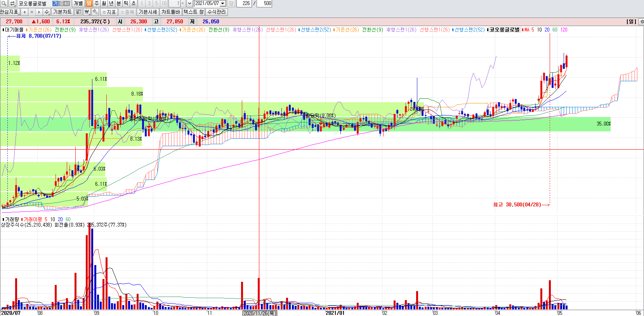Select interval preset 5
The width and height of the screenshot is (644, 316).
(156, 3)
